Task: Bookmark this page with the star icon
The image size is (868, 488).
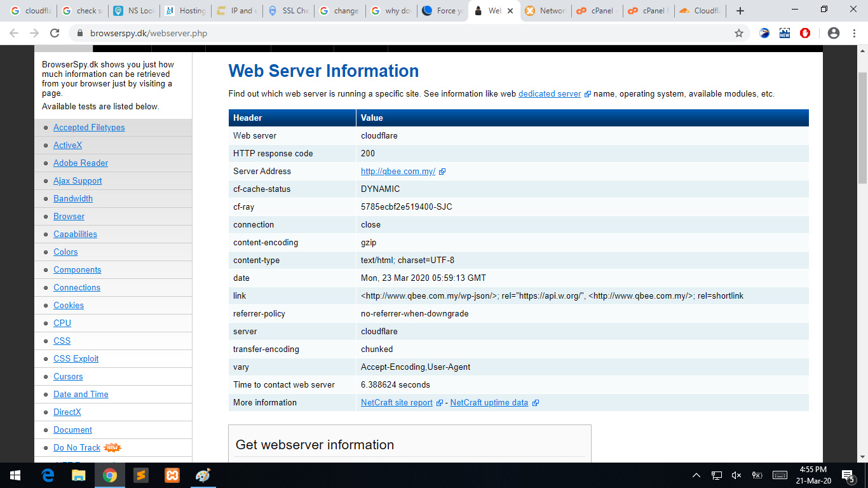Action: [x=739, y=33]
